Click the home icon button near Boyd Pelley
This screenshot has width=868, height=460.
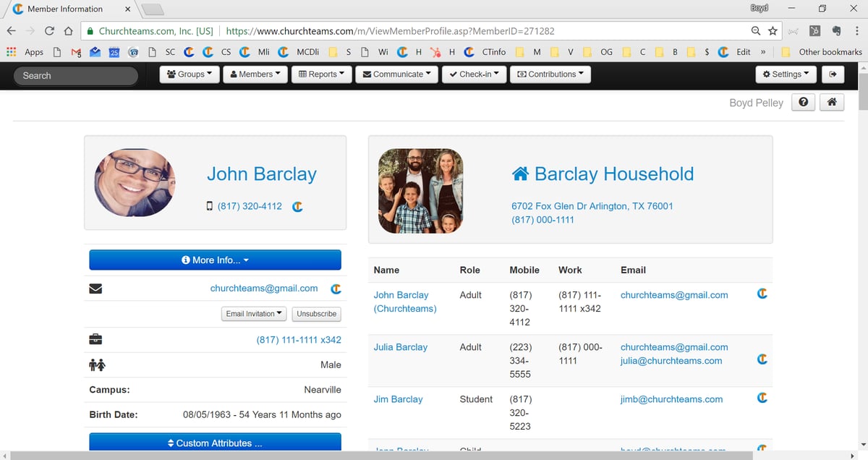coord(832,103)
